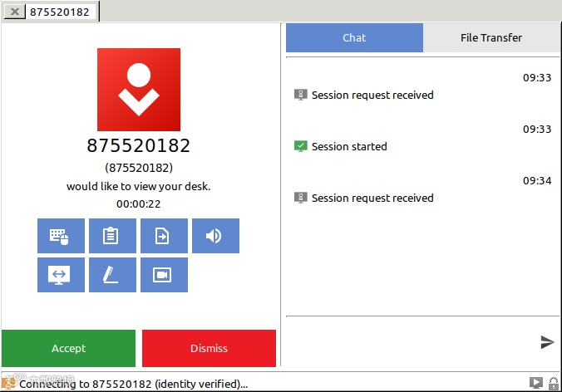The image size is (562, 392).
Task: Click the red AnyDesk user avatar
Action: [x=139, y=90]
